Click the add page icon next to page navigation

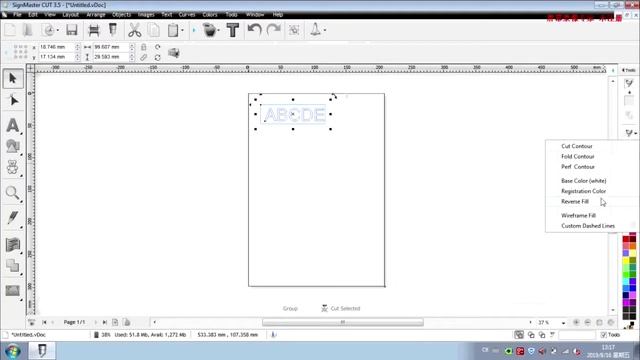coord(115,322)
